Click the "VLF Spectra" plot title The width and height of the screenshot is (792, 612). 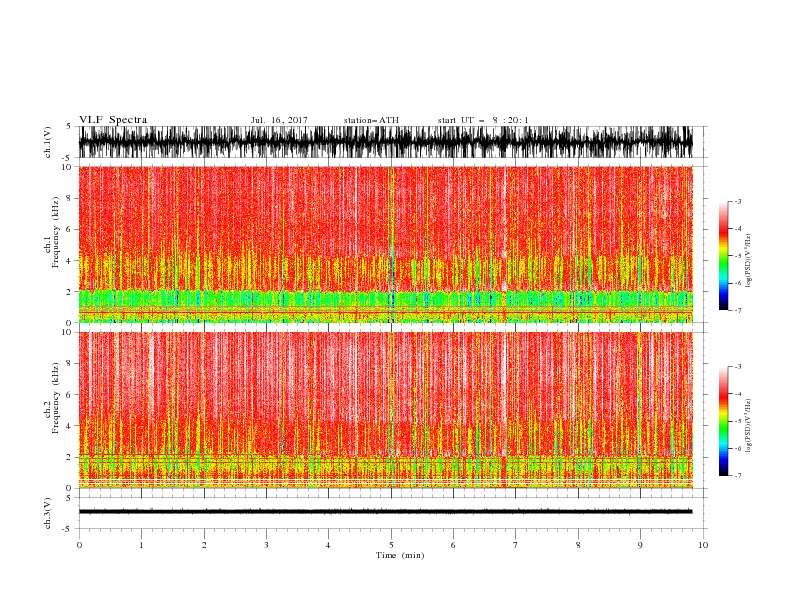tap(113, 120)
